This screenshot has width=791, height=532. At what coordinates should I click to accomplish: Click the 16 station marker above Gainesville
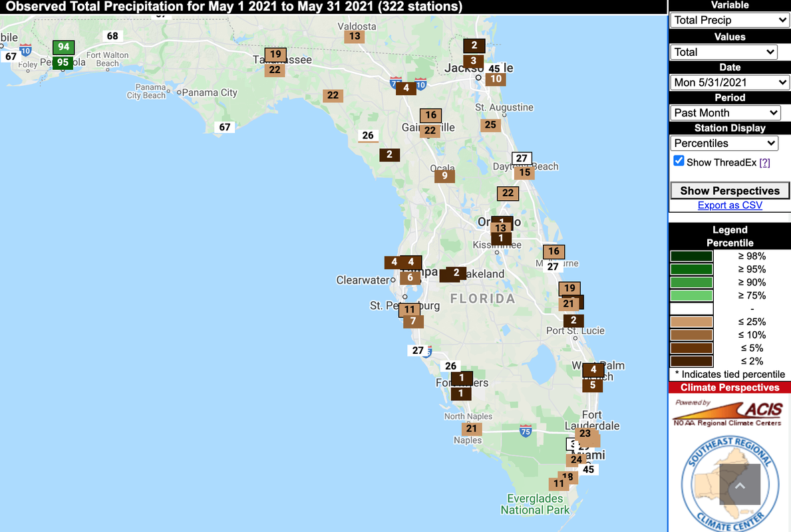[x=431, y=115]
